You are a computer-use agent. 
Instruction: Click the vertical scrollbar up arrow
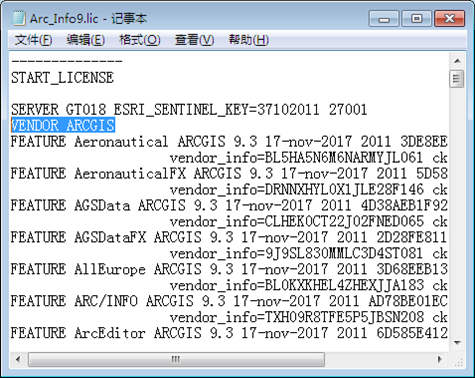click(x=457, y=61)
